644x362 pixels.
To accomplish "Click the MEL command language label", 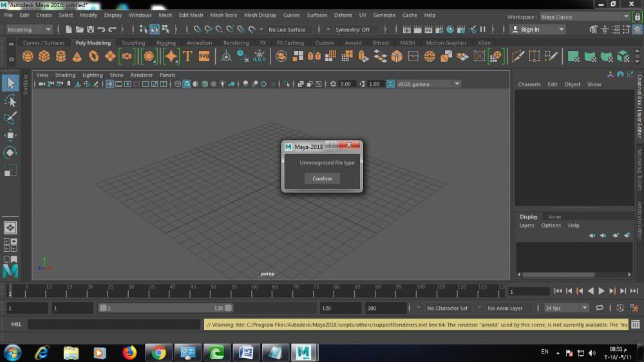I will point(16,324).
